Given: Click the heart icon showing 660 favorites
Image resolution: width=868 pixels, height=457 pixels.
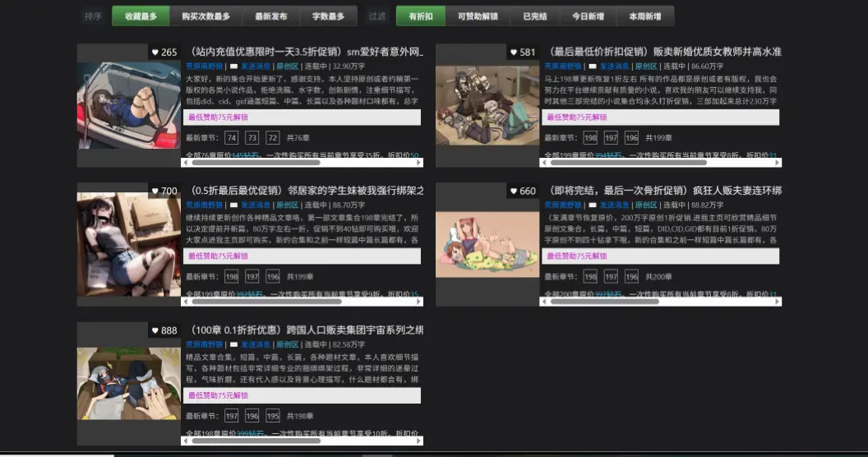Looking at the screenshot, I should 514,192.
